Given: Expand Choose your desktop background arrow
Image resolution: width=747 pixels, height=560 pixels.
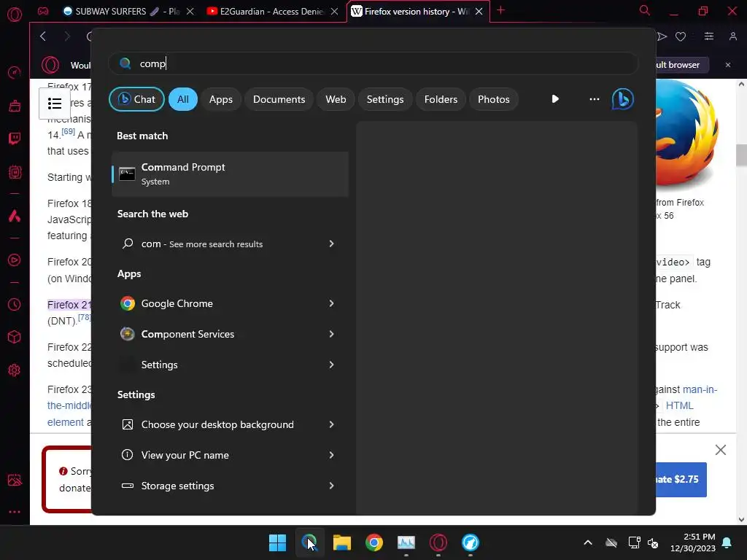Looking at the screenshot, I should tap(332, 424).
